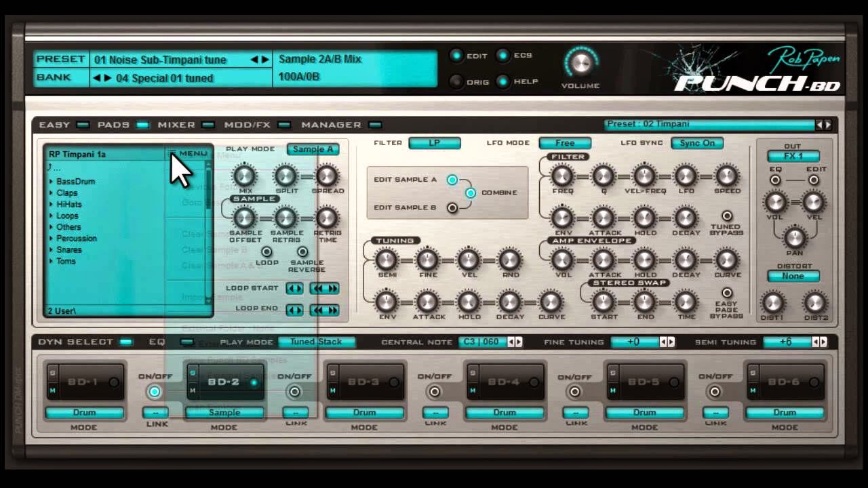Click the sample MIX knob

point(245,176)
